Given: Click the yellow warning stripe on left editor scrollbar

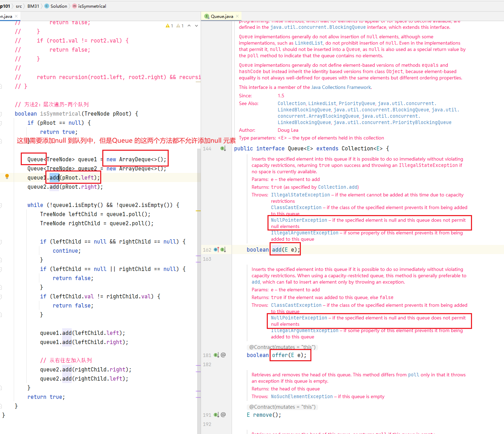Looking at the screenshot, I should point(199,211).
